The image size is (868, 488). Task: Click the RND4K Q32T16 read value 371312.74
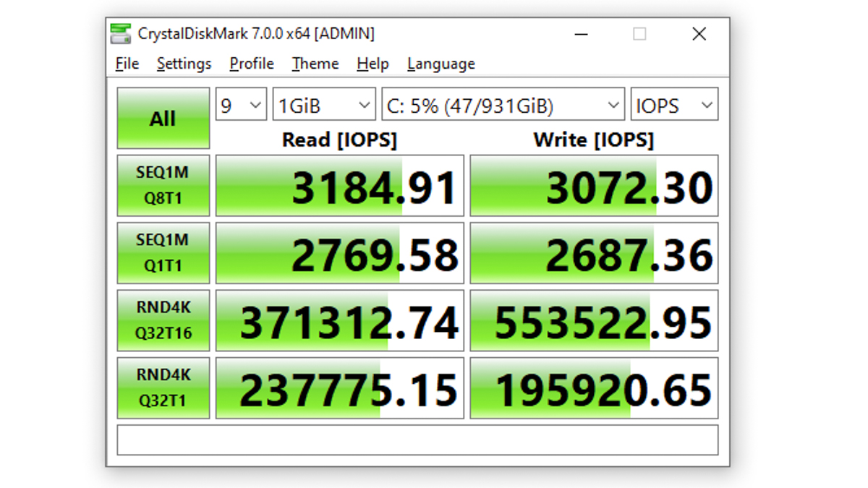[x=340, y=320]
